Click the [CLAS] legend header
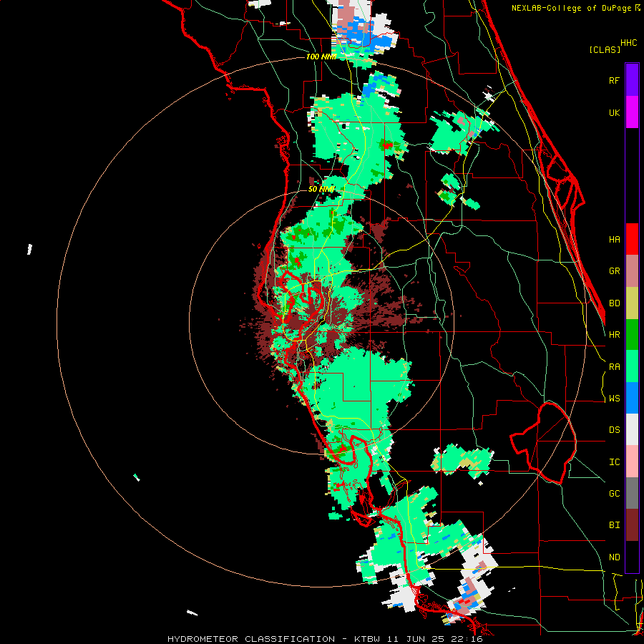The height and width of the screenshot is (644, 644). (x=605, y=49)
